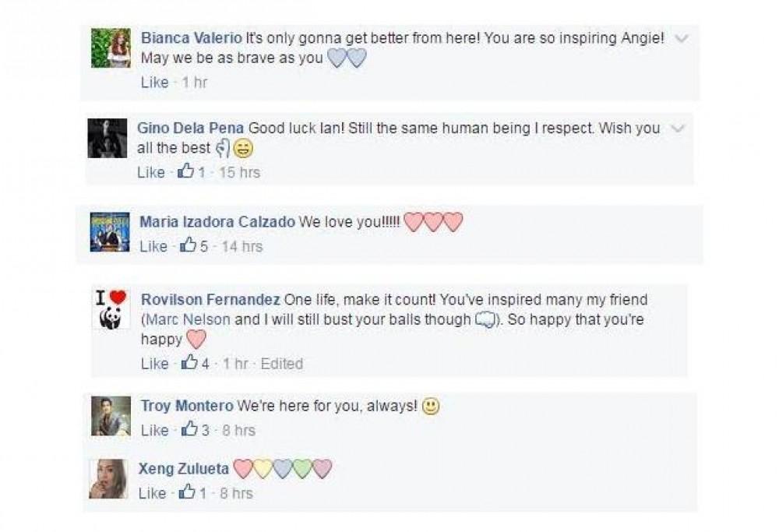Like Troy Montero's comment
779x532 pixels.
(x=154, y=430)
